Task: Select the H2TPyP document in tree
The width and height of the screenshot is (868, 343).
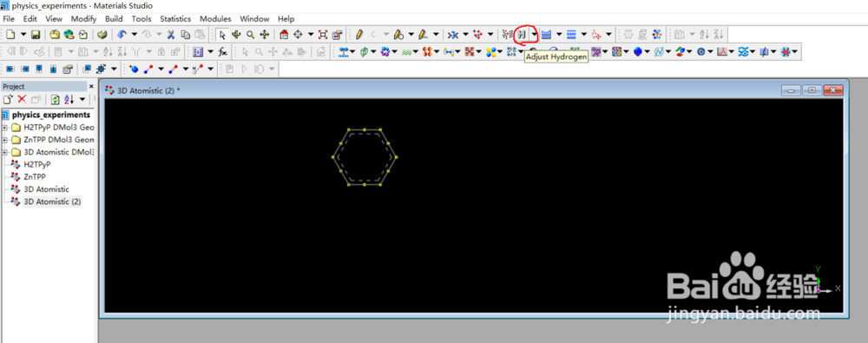Action: (x=38, y=165)
